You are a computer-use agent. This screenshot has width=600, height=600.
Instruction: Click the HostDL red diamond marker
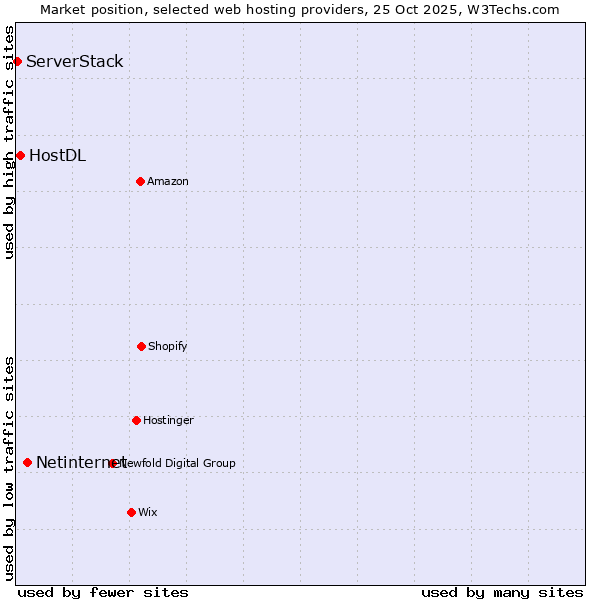point(20,155)
